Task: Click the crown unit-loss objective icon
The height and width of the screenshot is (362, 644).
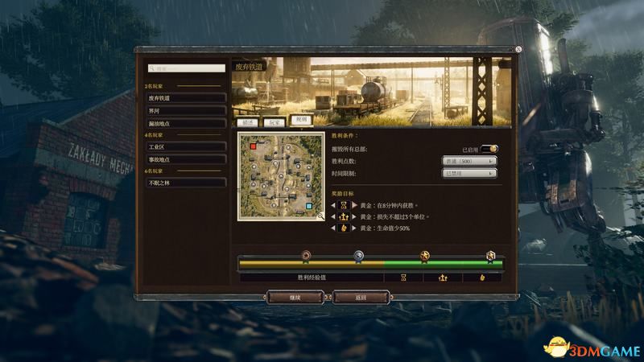Action: pyautogui.click(x=344, y=216)
